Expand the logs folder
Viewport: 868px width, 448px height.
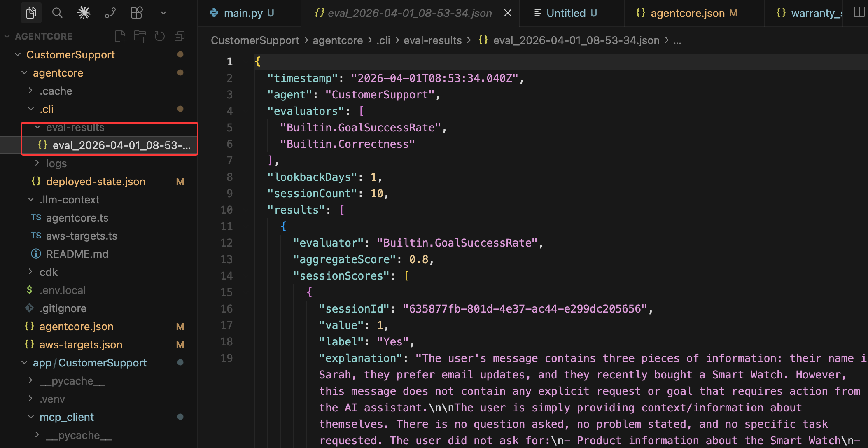(x=56, y=163)
